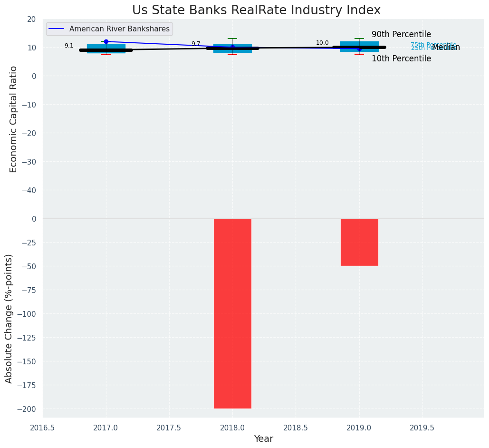Click the 9.1 median value label
Viewport: 489px width, 448px height.
pyautogui.click(x=69, y=46)
